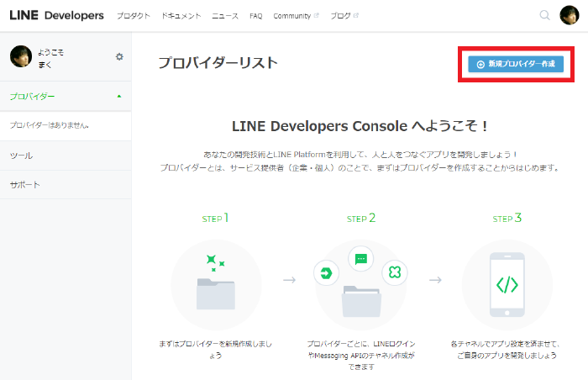Viewport: 588px width, 380px height.
Task: Click the LINE login arrow icon
Action: pyautogui.click(x=325, y=273)
